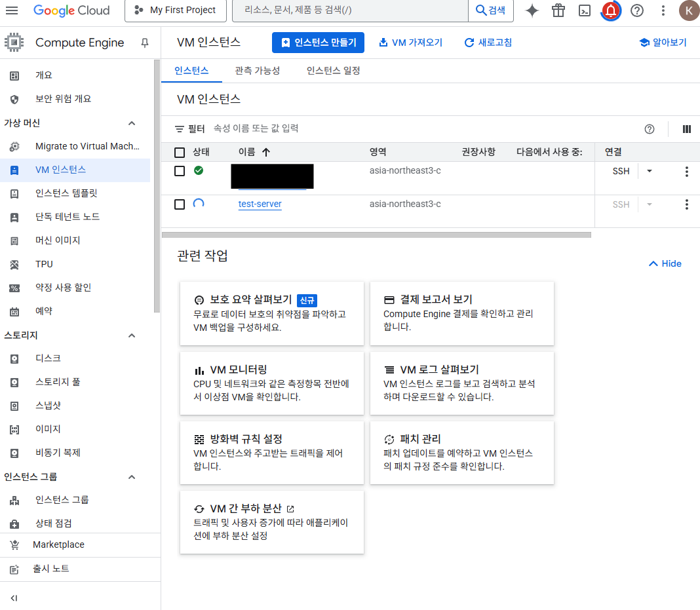Click the K account avatar
Screen dimensions: 700x610
(x=689, y=10)
